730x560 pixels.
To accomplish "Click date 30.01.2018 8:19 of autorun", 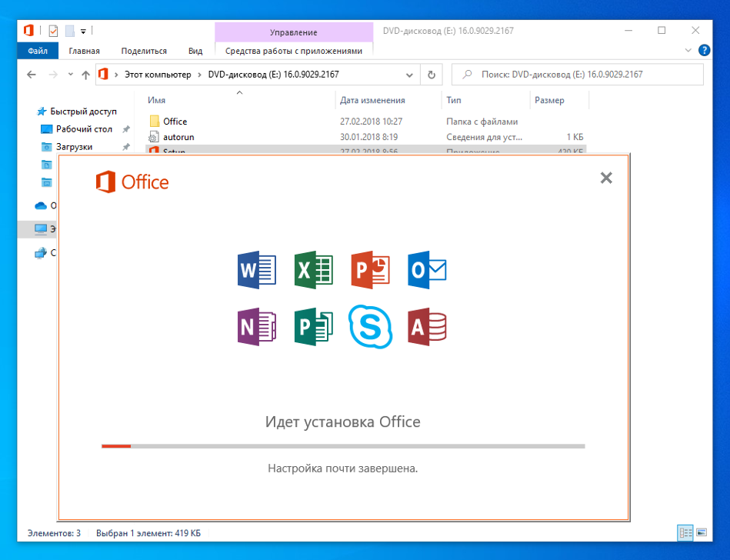I will point(368,137).
